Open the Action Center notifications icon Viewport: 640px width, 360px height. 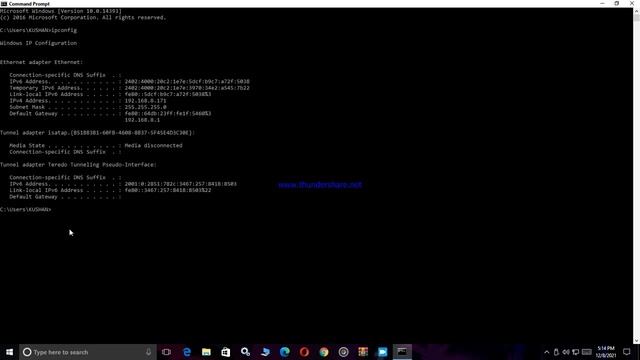[x=627, y=352]
